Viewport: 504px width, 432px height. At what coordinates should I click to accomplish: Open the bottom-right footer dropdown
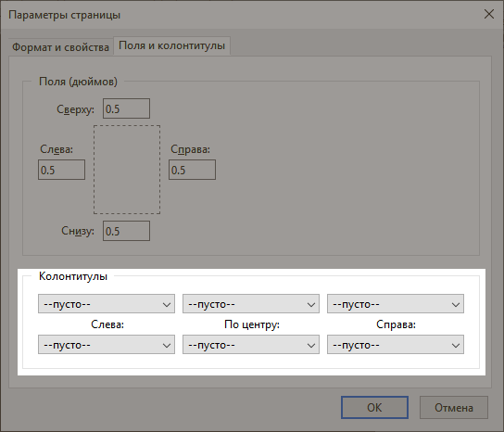396,345
